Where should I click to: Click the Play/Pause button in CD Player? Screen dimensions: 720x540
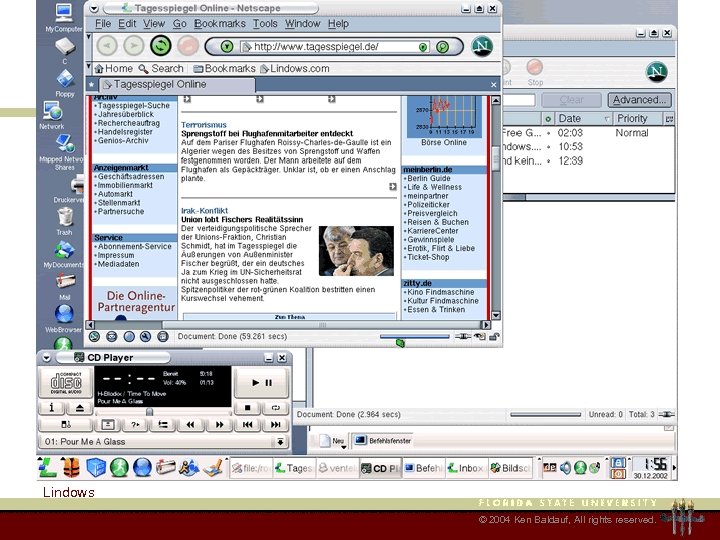tap(262, 382)
